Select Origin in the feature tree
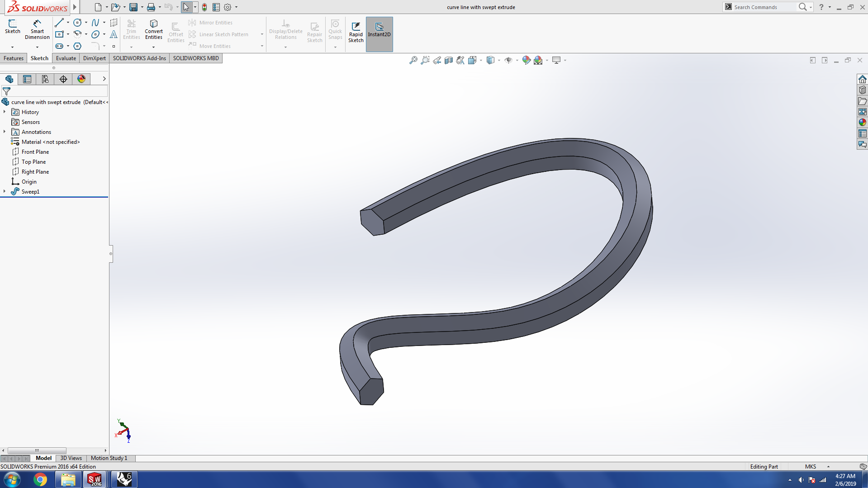This screenshot has height=488, width=868. click(x=29, y=182)
